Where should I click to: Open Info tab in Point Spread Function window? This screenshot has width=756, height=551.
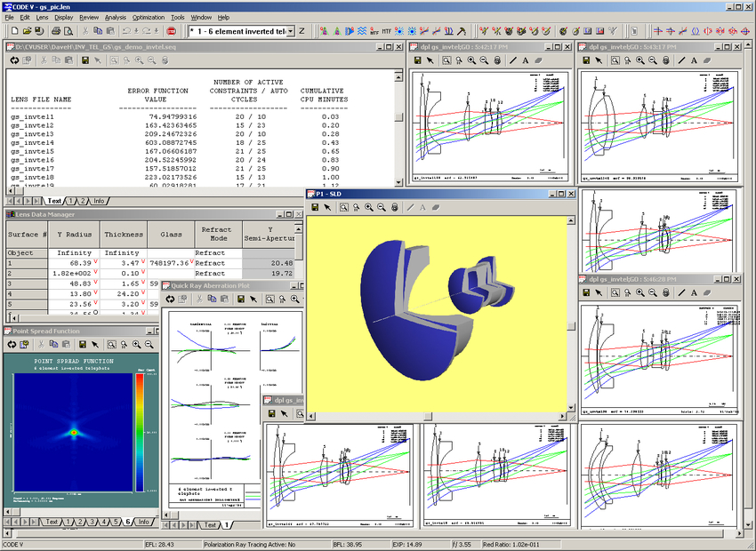tap(143, 522)
